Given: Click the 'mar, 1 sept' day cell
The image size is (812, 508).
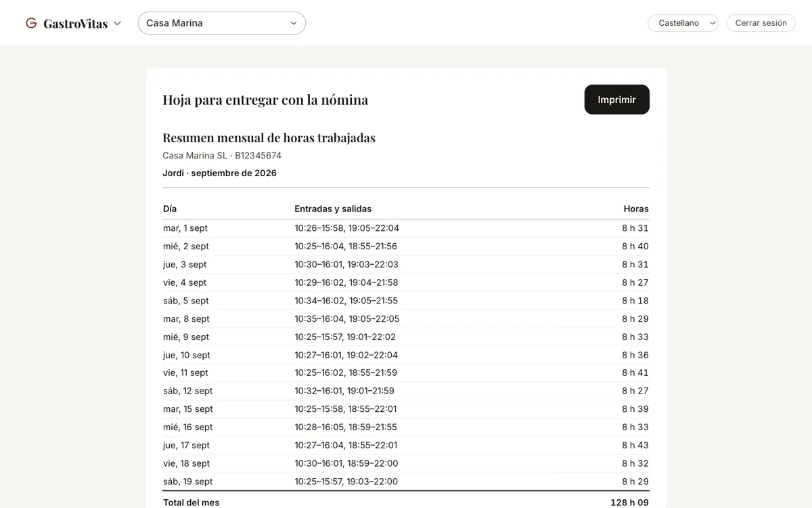Looking at the screenshot, I should pyautogui.click(x=185, y=228).
